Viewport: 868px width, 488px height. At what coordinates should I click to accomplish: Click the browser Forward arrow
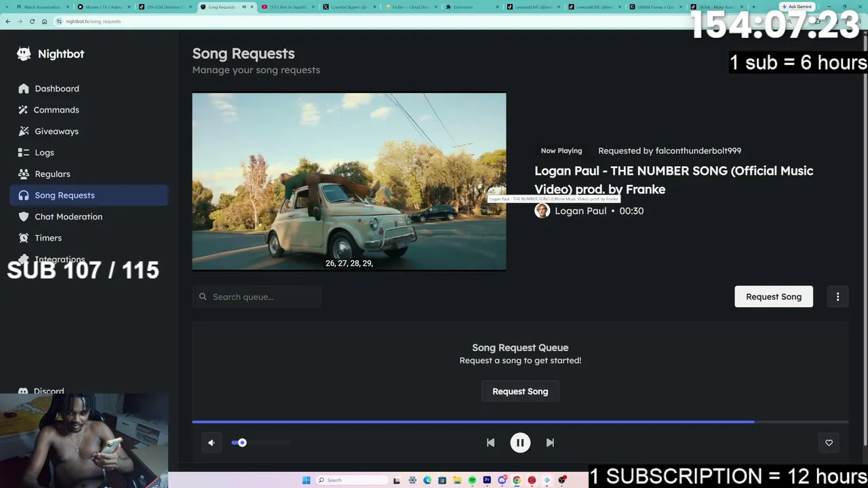(x=20, y=21)
